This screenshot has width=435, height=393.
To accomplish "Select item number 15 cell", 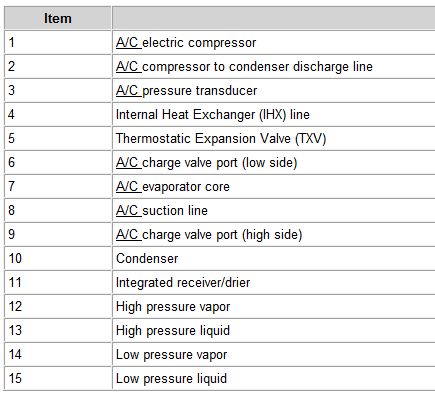I will pyautogui.click(x=58, y=379).
